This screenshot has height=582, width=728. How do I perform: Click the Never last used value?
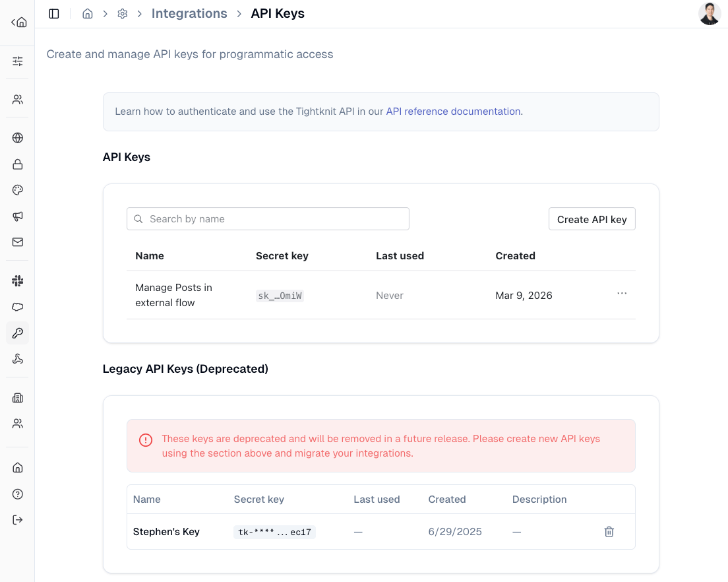click(390, 296)
